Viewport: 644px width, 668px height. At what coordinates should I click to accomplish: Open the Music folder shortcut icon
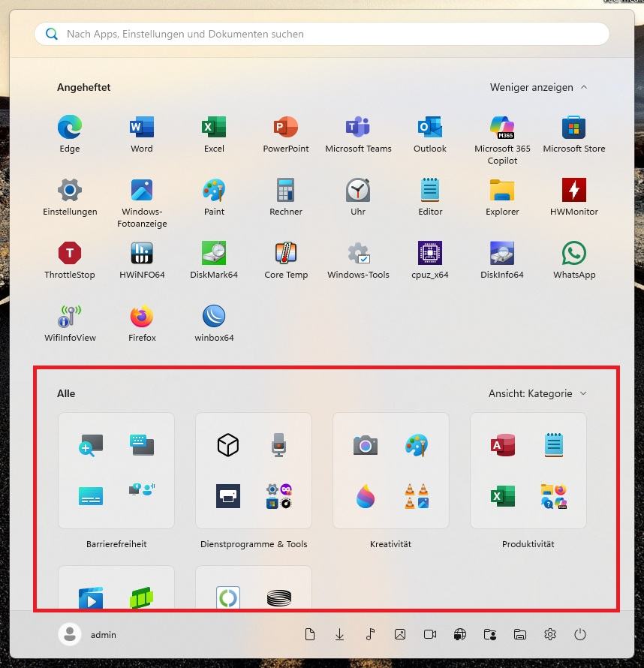click(370, 634)
